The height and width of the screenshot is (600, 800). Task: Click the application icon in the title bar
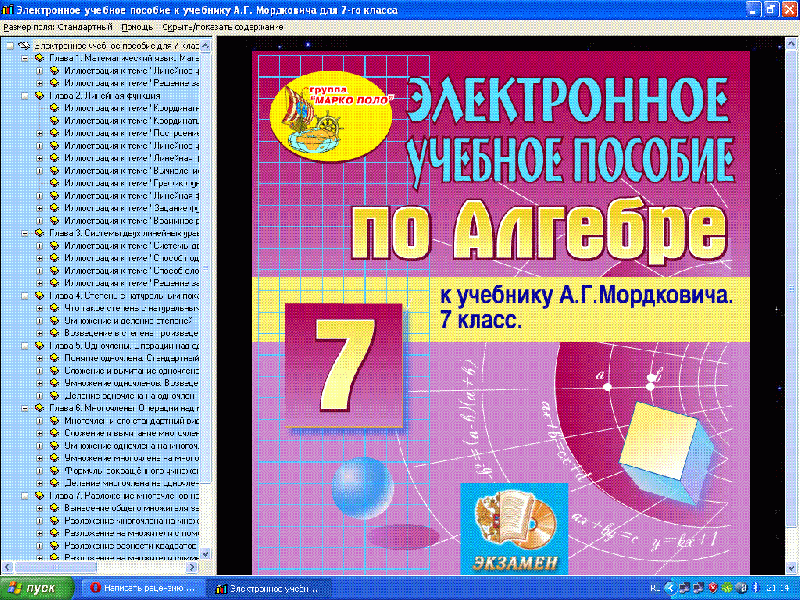[7, 9]
